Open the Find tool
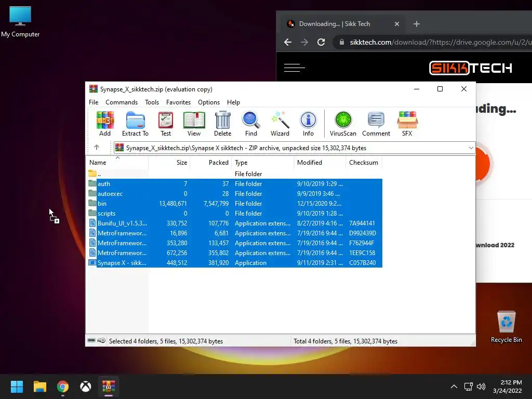The image size is (532, 399). click(251, 124)
